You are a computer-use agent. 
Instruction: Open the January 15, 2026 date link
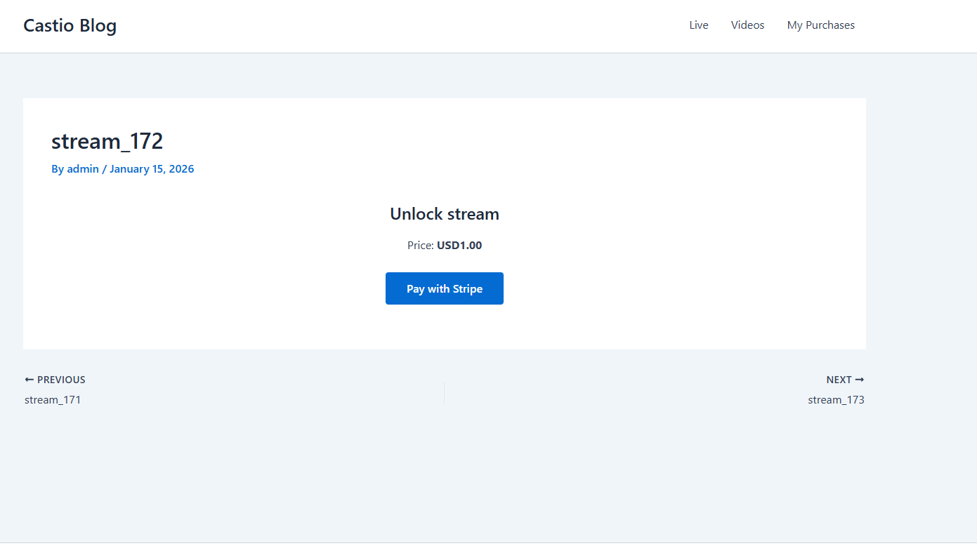pyautogui.click(x=152, y=168)
